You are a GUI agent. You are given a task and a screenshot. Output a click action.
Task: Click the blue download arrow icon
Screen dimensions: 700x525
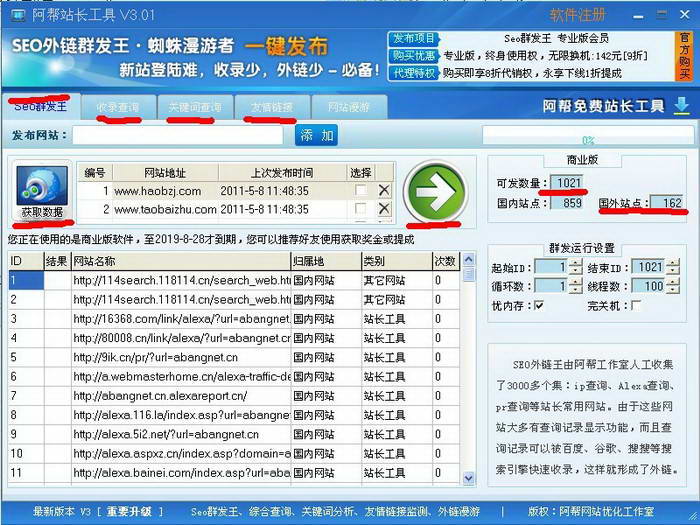[x=682, y=106]
